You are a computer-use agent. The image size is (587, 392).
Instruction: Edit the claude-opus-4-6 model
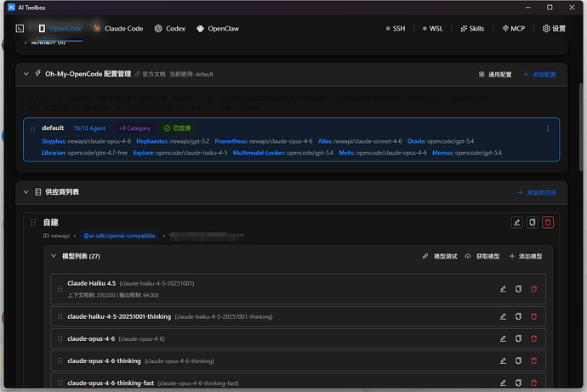tap(503, 338)
